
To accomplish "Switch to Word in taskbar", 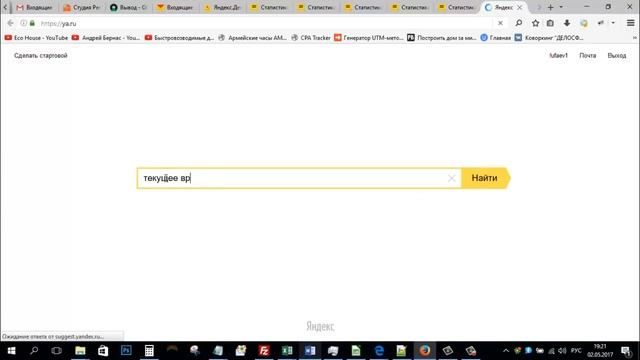I will click(x=310, y=351).
